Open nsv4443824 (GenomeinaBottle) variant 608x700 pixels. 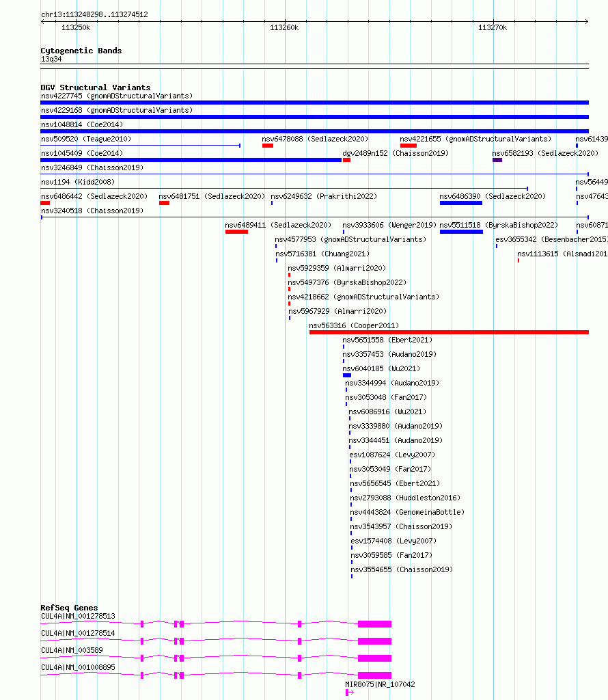click(407, 512)
